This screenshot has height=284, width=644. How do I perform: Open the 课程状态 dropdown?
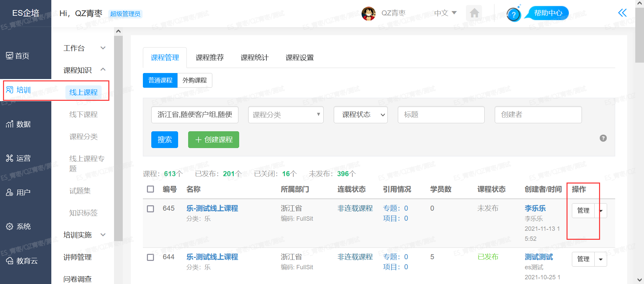(x=361, y=115)
